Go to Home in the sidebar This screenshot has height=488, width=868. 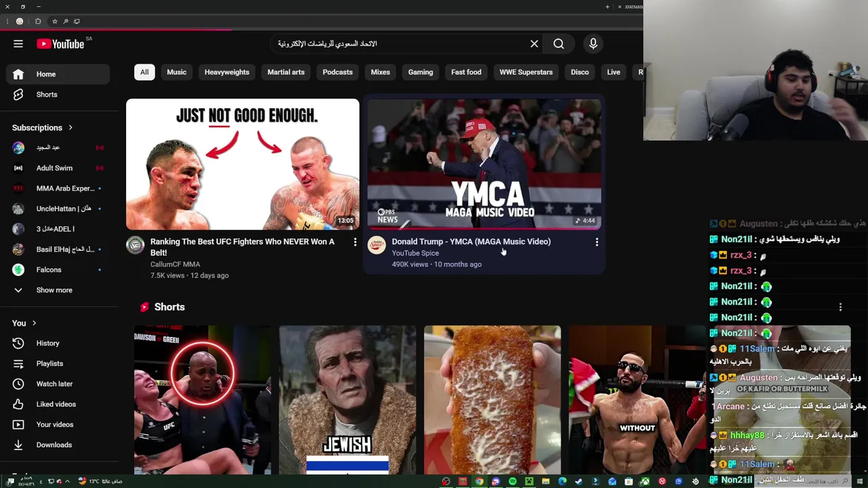pyautogui.click(x=58, y=74)
